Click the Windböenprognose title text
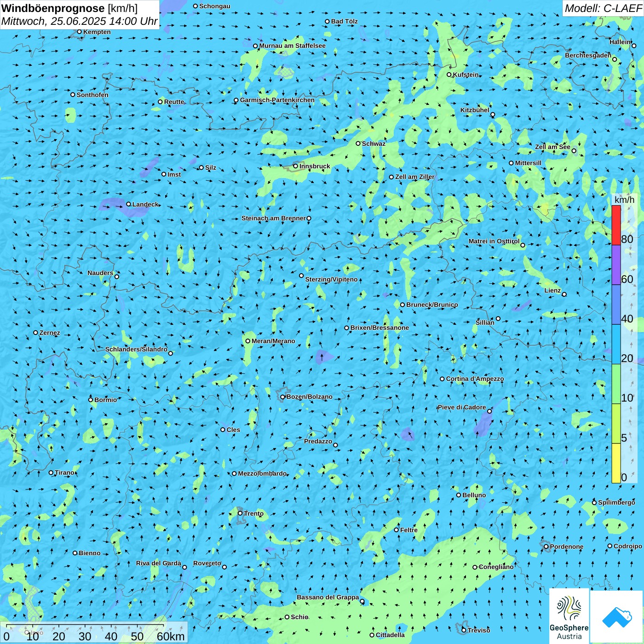 tap(53, 8)
